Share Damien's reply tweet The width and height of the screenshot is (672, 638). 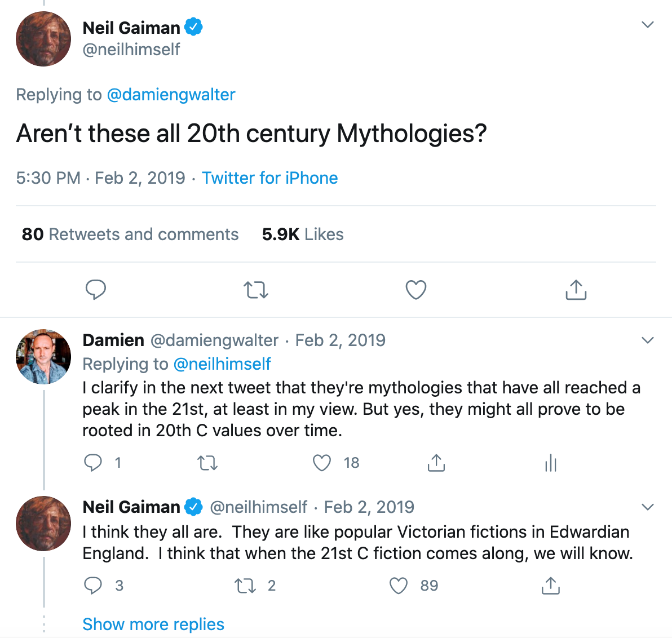[x=436, y=463]
